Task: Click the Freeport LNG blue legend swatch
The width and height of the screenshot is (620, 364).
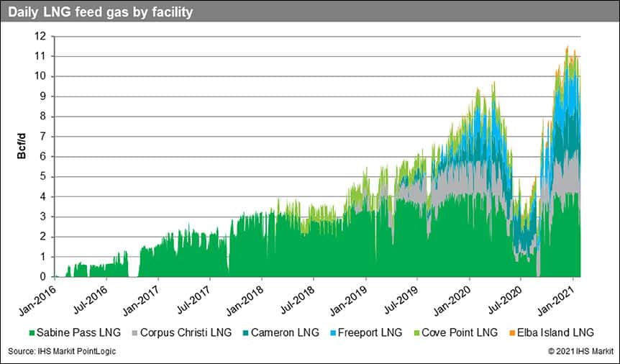Action: coord(333,333)
